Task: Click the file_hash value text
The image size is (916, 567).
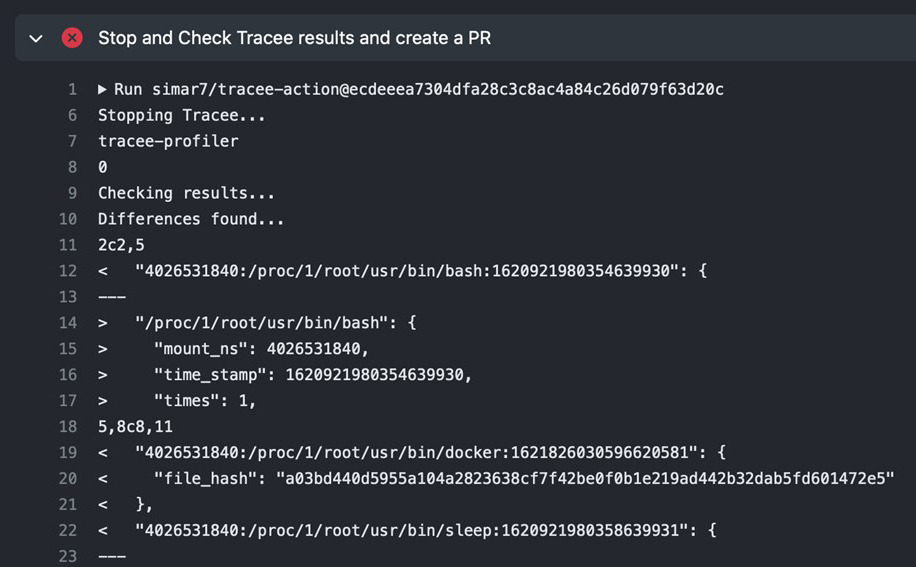Action: (585, 478)
